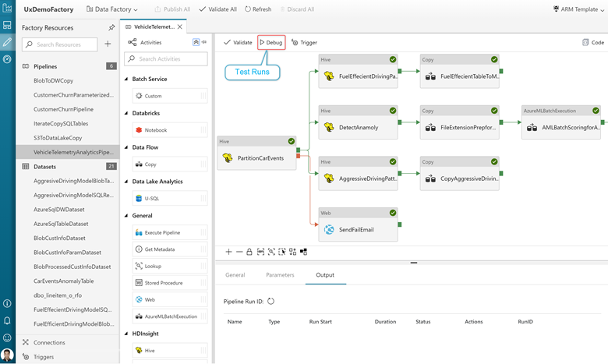This screenshot has height=364, width=608.
Task: Switch to the Parameters tab
Action: tap(280, 275)
